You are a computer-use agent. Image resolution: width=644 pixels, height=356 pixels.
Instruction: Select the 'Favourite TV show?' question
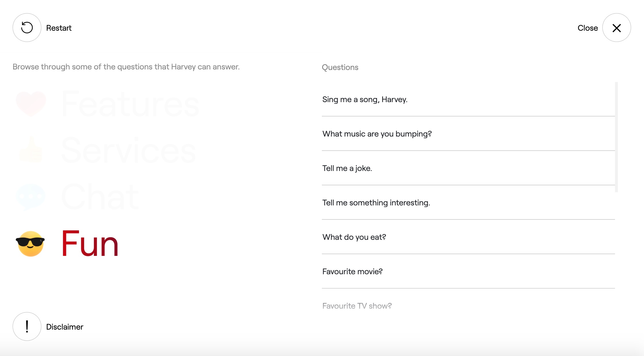point(468,306)
